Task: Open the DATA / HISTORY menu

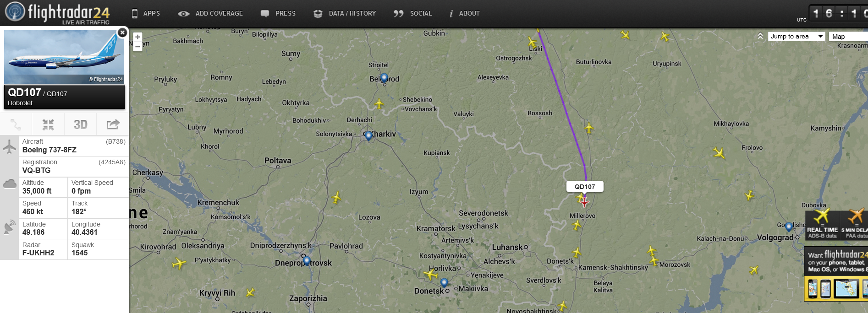Action: [345, 13]
